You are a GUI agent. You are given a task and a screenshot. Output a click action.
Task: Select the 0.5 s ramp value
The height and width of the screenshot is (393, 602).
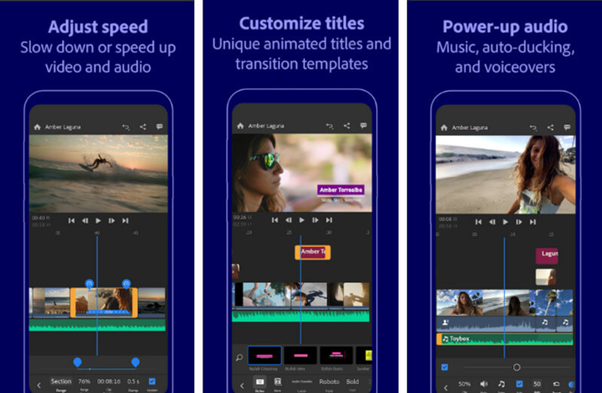pyautogui.click(x=133, y=381)
